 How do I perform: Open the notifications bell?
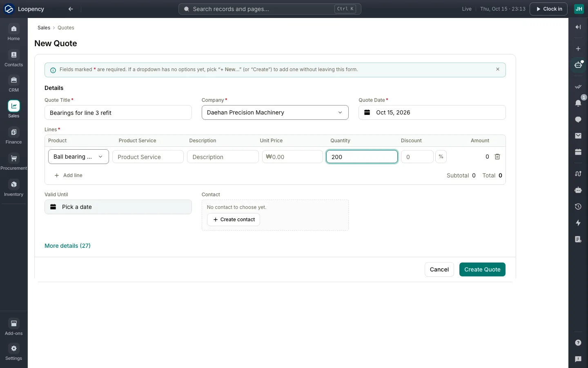tap(578, 103)
